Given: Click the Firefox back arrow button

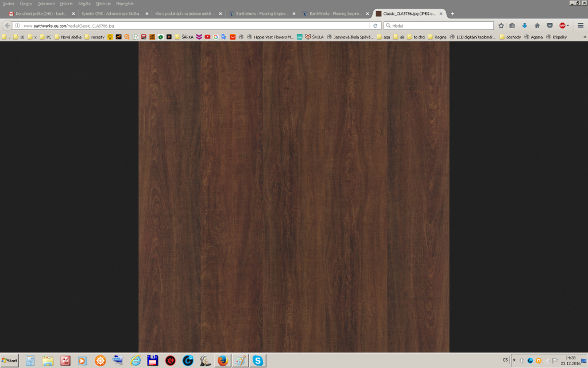Looking at the screenshot, I should click(7, 26).
